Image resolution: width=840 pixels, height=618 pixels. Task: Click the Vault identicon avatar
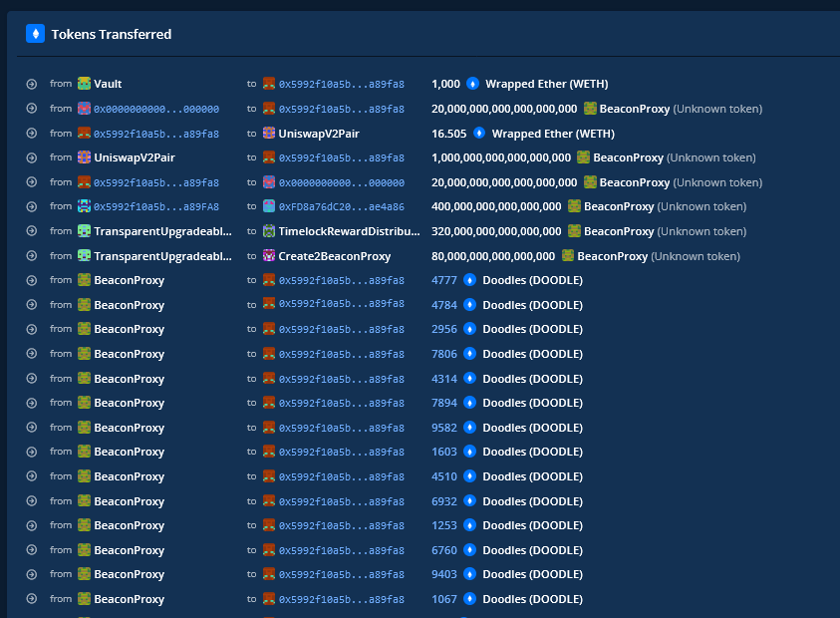(84, 84)
